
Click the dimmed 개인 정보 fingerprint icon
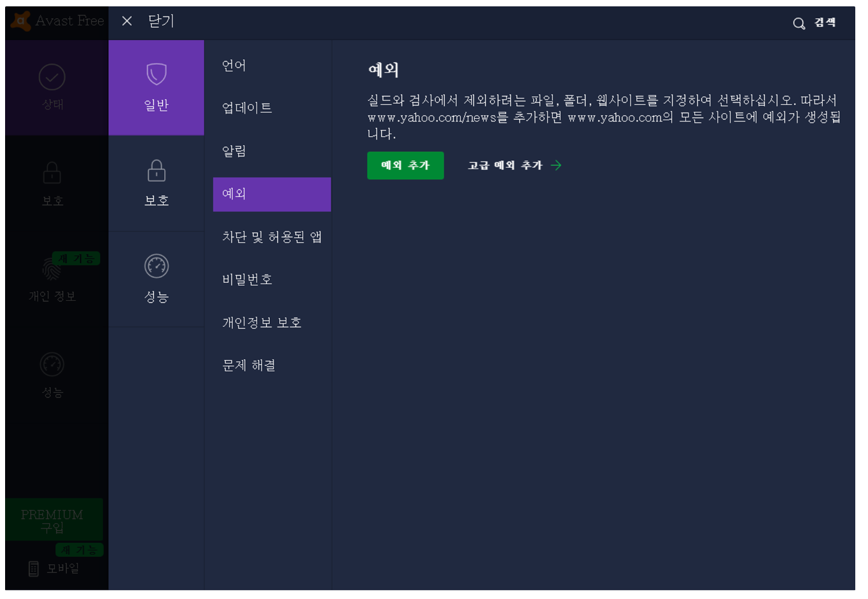point(51,269)
